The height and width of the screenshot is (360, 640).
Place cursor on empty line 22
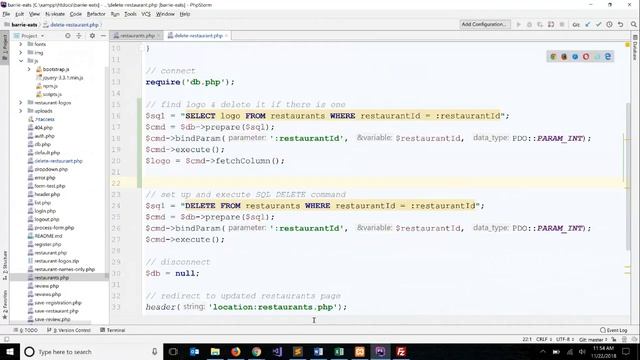pyautogui.click(x=384, y=183)
